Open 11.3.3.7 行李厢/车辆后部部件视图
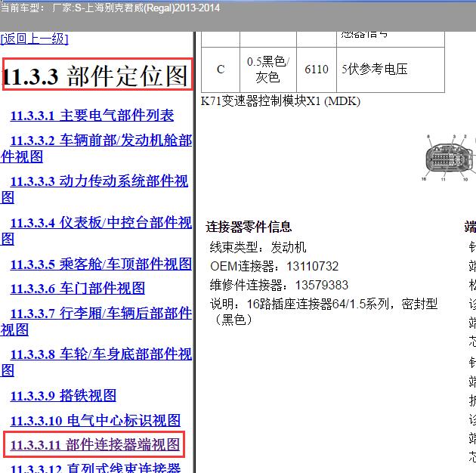 pyautogui.click(x=96, y=321)
